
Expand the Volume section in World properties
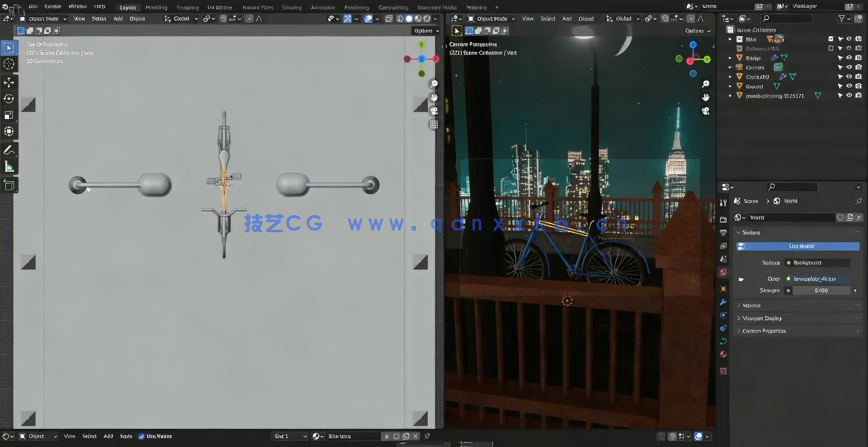click(x=753, y=305)
